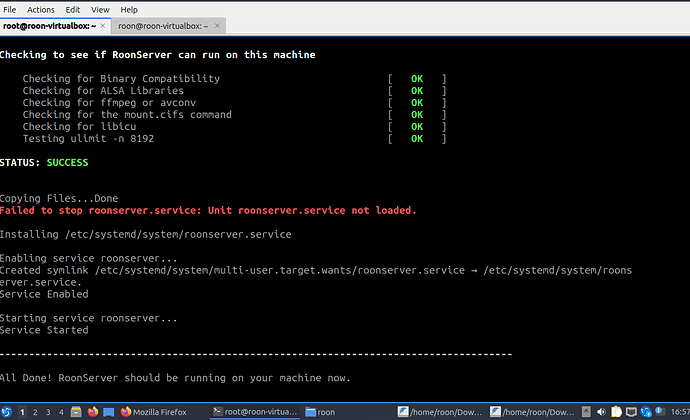Open the volume control in system tray

[599, 411]
